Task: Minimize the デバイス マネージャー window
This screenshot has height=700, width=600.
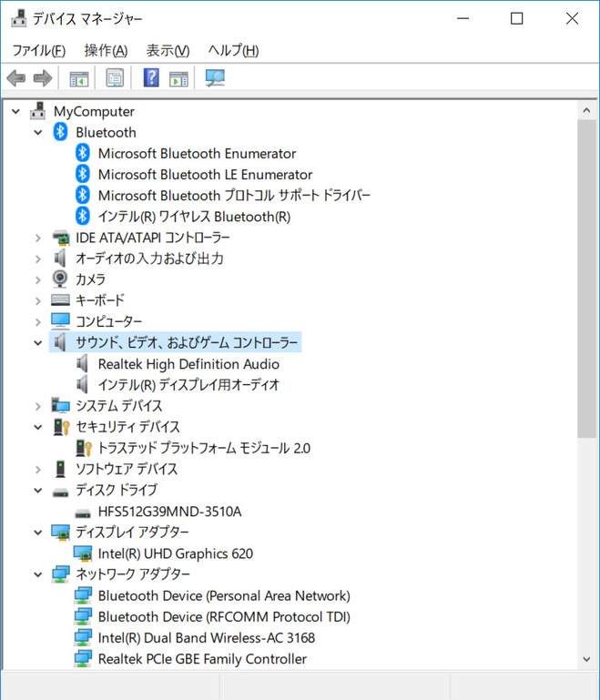Action: click(x=463, y=18)
